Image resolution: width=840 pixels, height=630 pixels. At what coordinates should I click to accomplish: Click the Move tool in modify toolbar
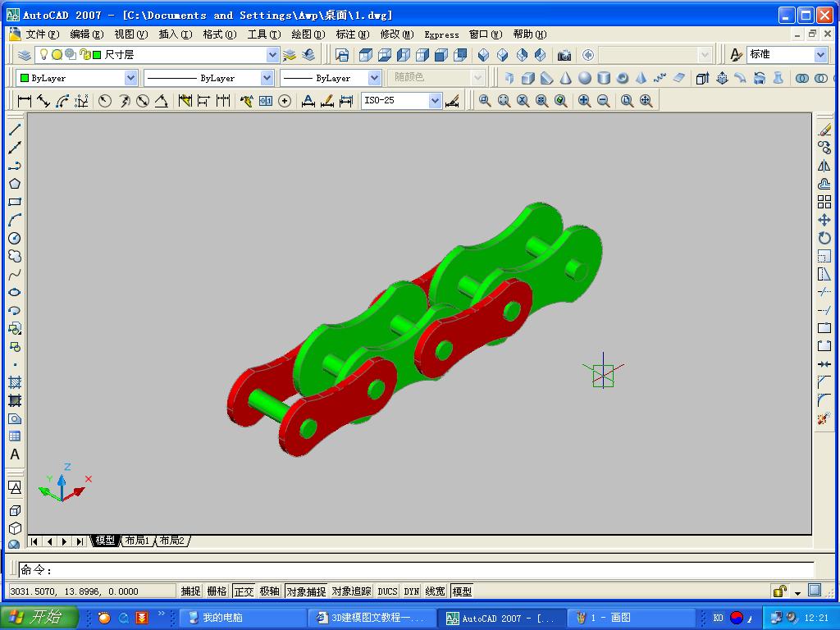coord(824,220)
